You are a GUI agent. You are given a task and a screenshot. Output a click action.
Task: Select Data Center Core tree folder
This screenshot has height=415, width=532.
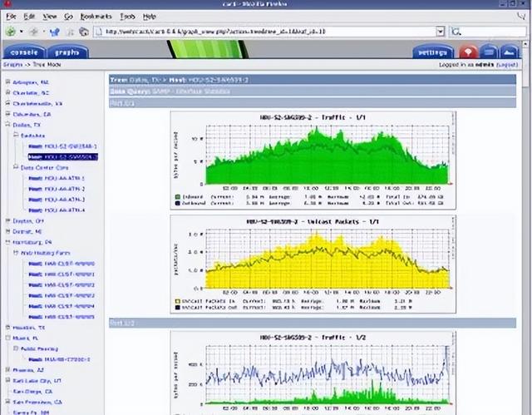point(48,167)
